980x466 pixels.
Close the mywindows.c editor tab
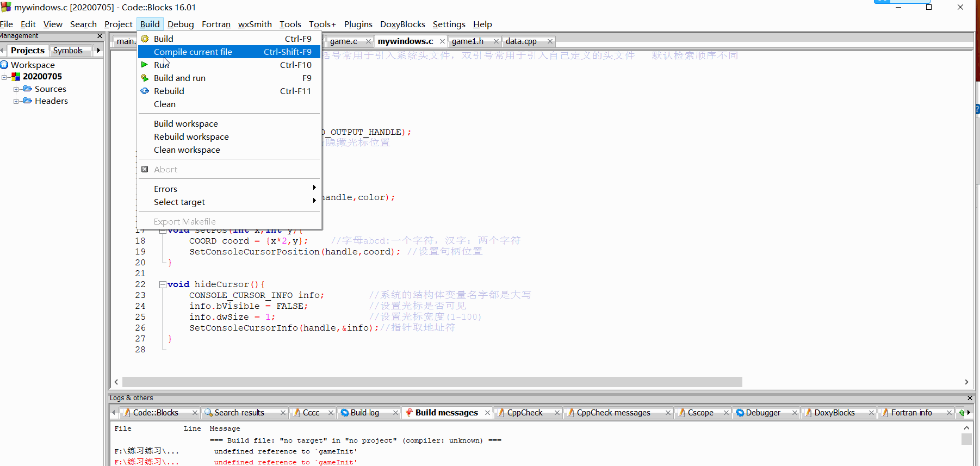click(x=442, y=41)
